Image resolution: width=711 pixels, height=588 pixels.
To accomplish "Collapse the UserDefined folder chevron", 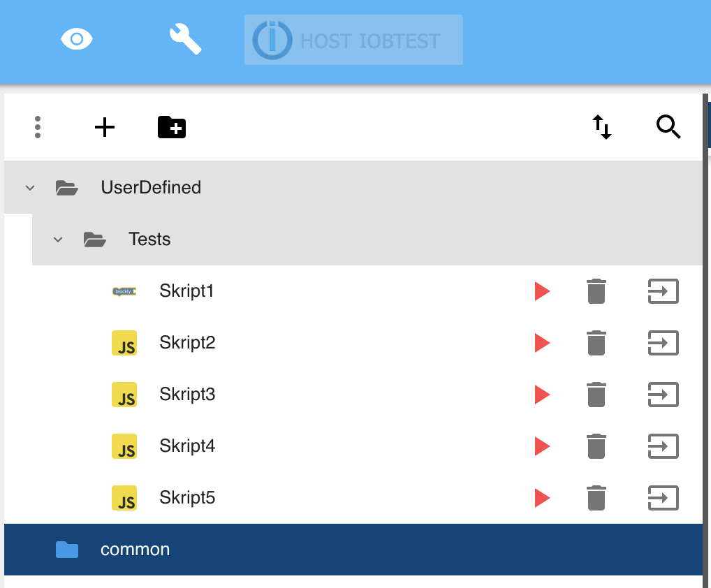I will pyautogui.click(x=30, y=188).
